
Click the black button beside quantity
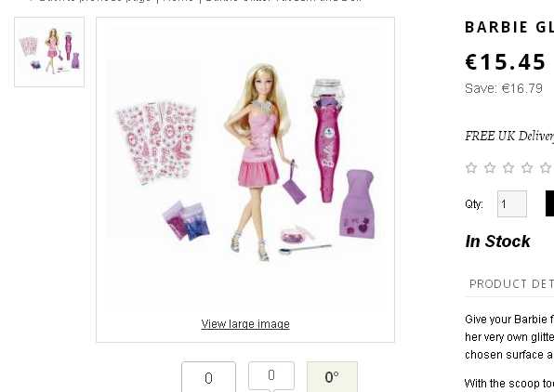pos(549,203)
